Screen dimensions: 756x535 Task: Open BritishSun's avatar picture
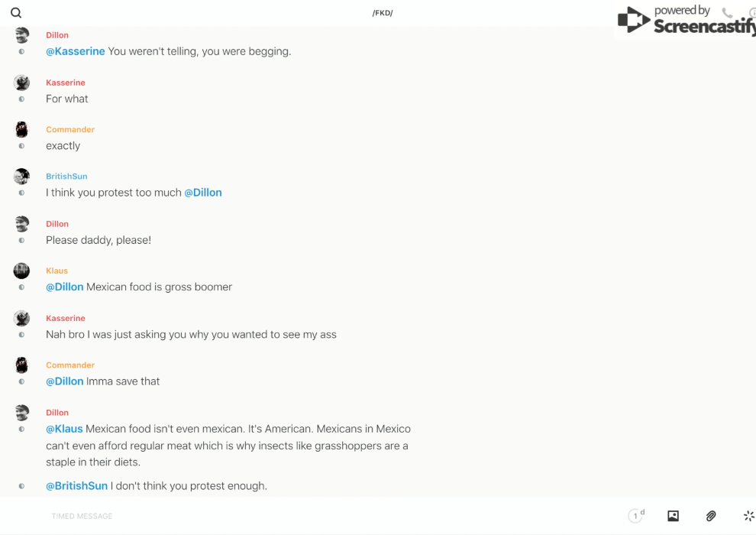[x=21, y=177]
